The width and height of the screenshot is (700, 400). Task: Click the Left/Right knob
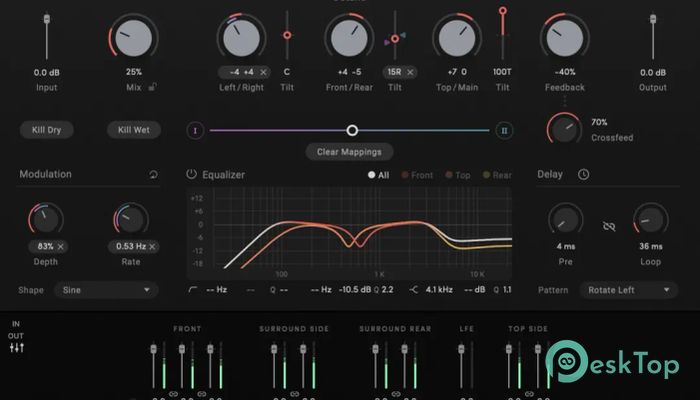pos(242,38)
